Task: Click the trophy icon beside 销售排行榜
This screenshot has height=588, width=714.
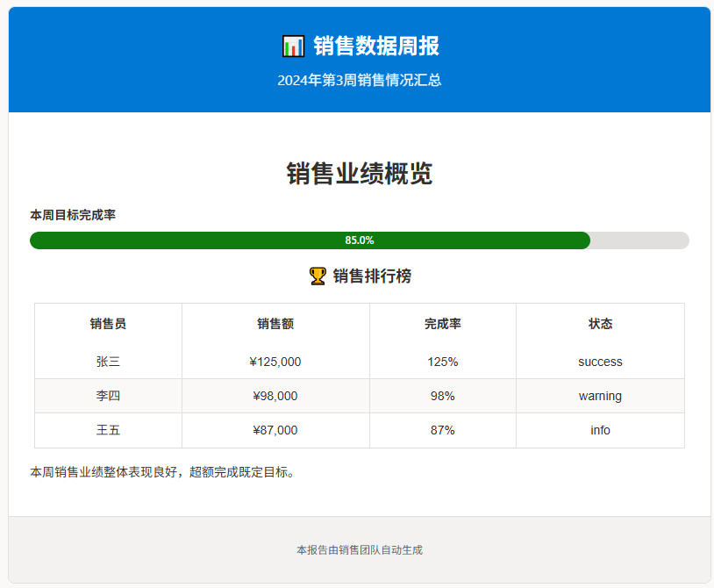Action: click(318, 276)
